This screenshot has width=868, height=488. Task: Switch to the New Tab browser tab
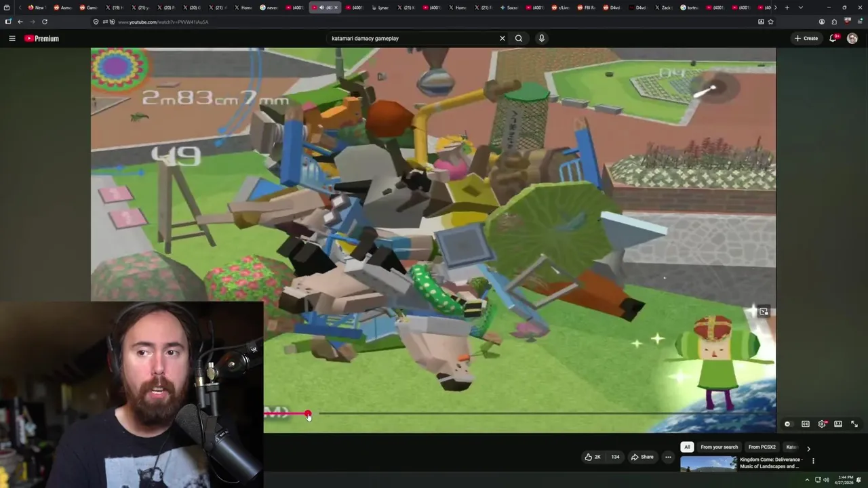click(x=37, y=7)
